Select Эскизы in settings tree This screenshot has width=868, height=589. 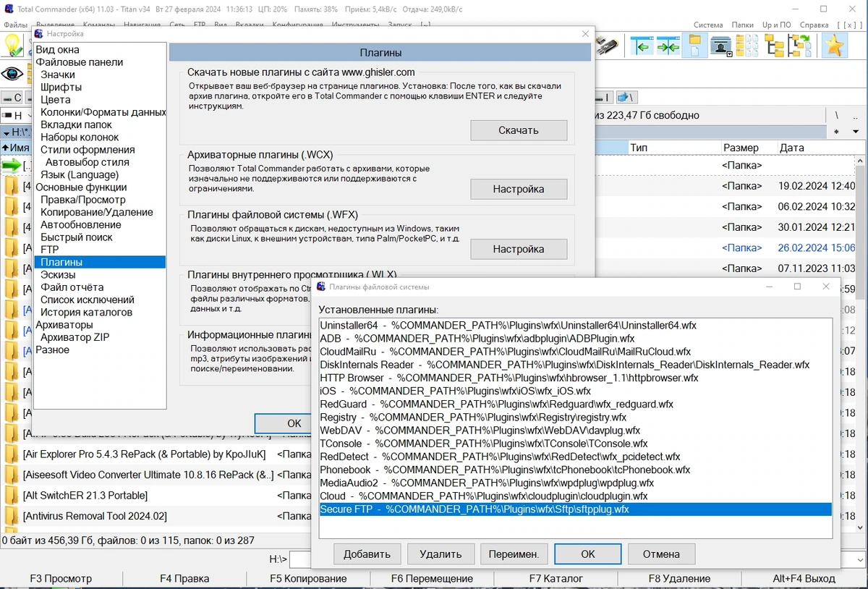coord(58,275)
